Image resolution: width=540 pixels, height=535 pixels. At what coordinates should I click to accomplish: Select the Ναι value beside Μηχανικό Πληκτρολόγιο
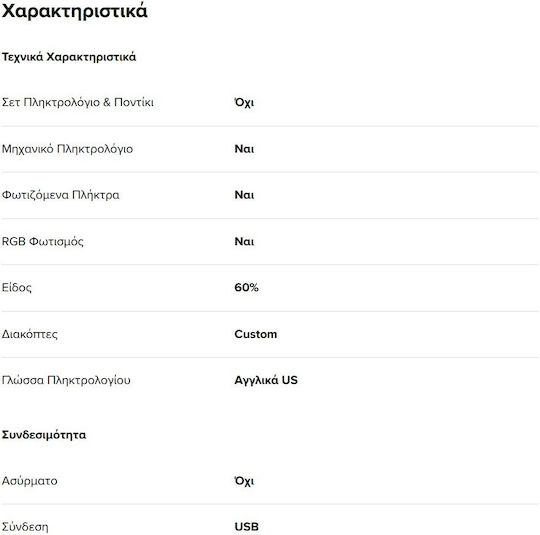tap(244, 149)
